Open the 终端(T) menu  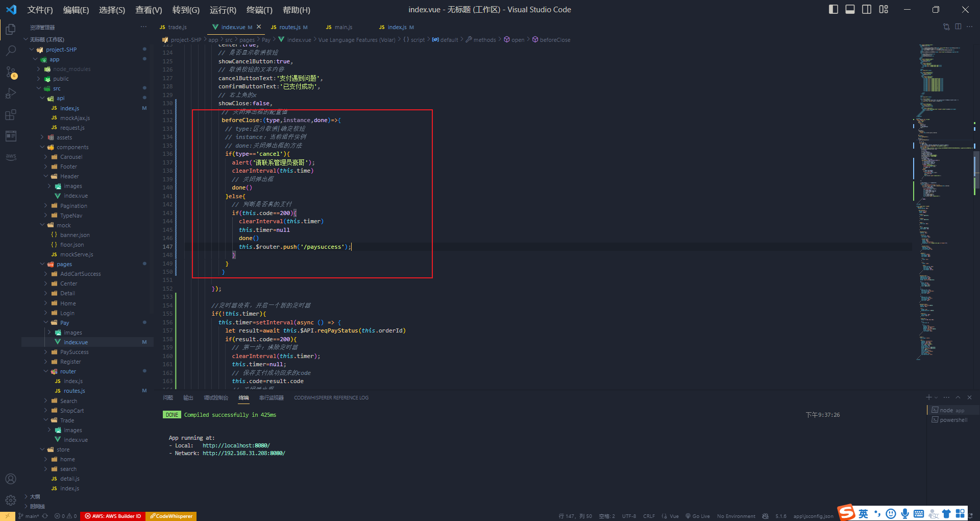259,10
